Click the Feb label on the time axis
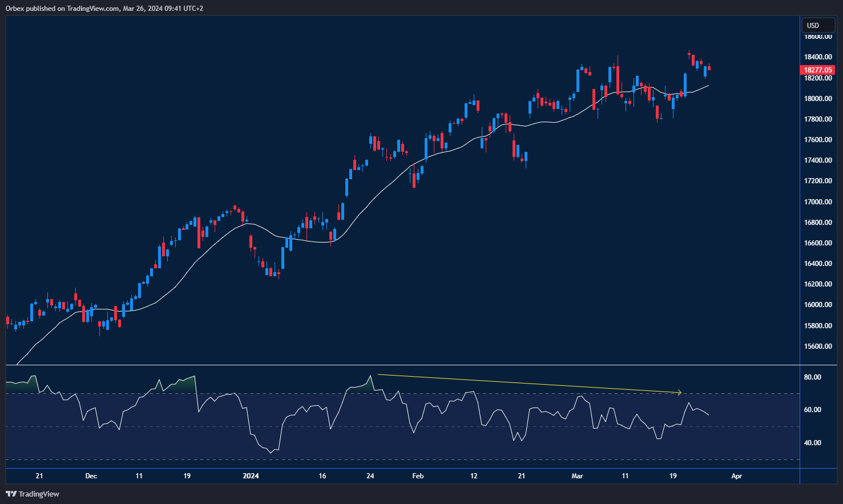This screenshot has width=843, height=504. pyautogui.click(x=418, y=476)
